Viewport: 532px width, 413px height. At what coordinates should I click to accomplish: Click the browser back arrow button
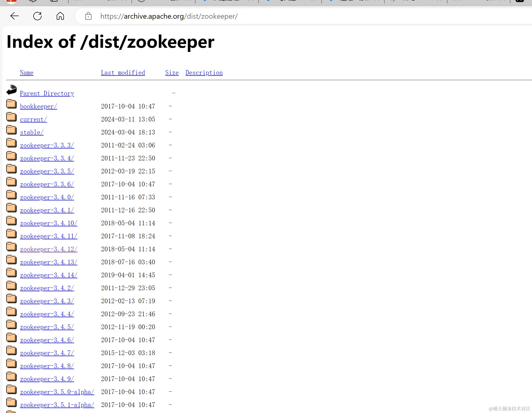pos(15,16)
